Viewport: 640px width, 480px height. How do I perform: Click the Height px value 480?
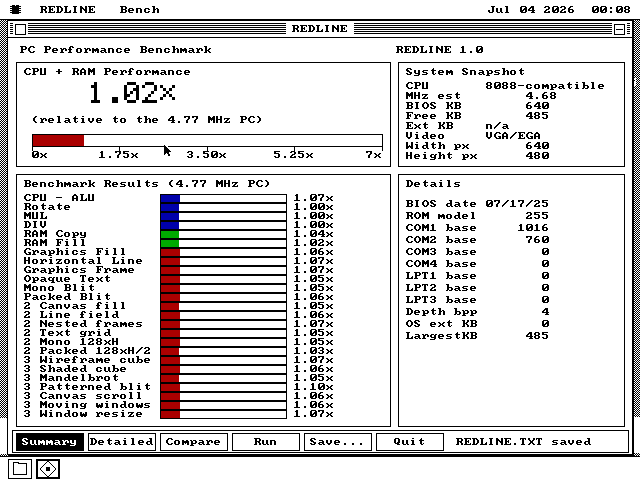(537, 156)
